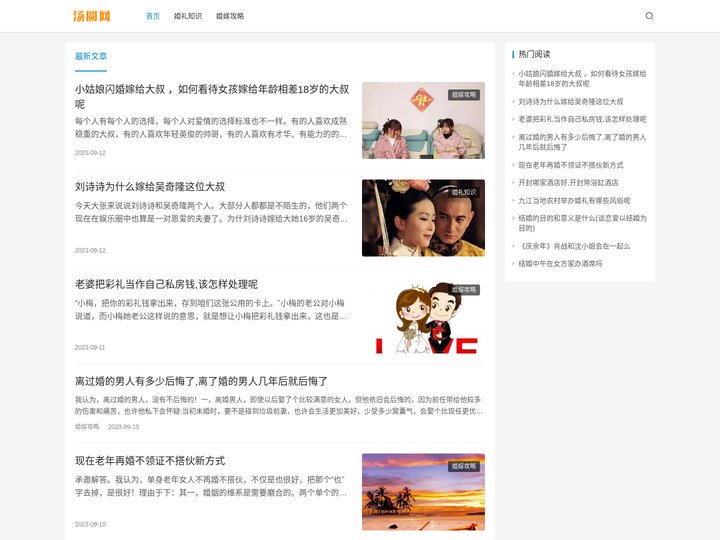Open sidebar link 九江当地农村举办婚礼有哪些风俗呢
Image resolution: width=720 pixels, height=540 pixels.
[x=574, y=200]
